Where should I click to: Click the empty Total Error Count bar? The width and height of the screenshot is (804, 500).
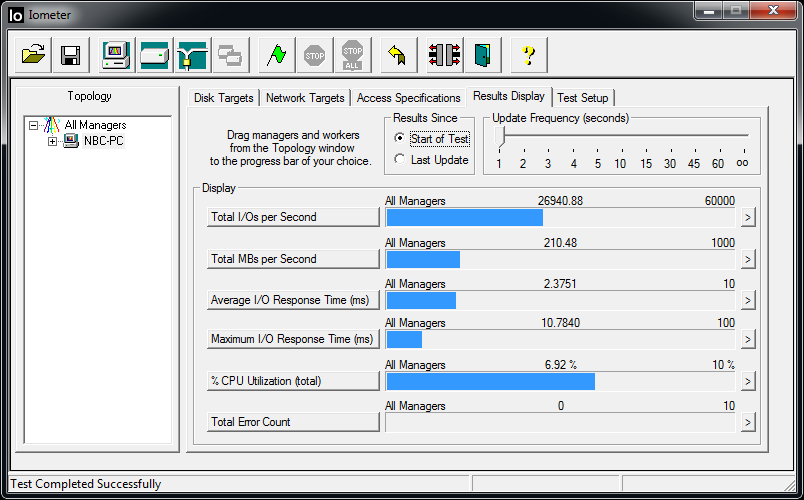(560, 423)
